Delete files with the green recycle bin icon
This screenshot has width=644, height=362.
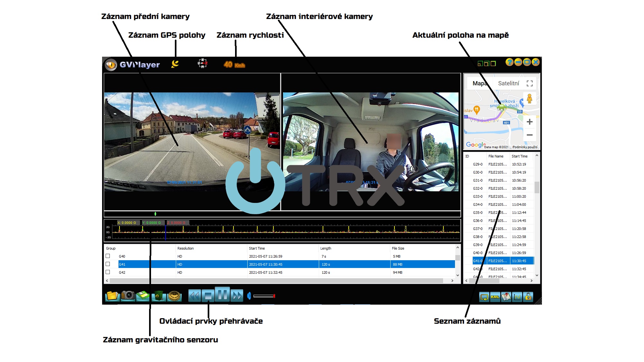click(x=159, y=295)
